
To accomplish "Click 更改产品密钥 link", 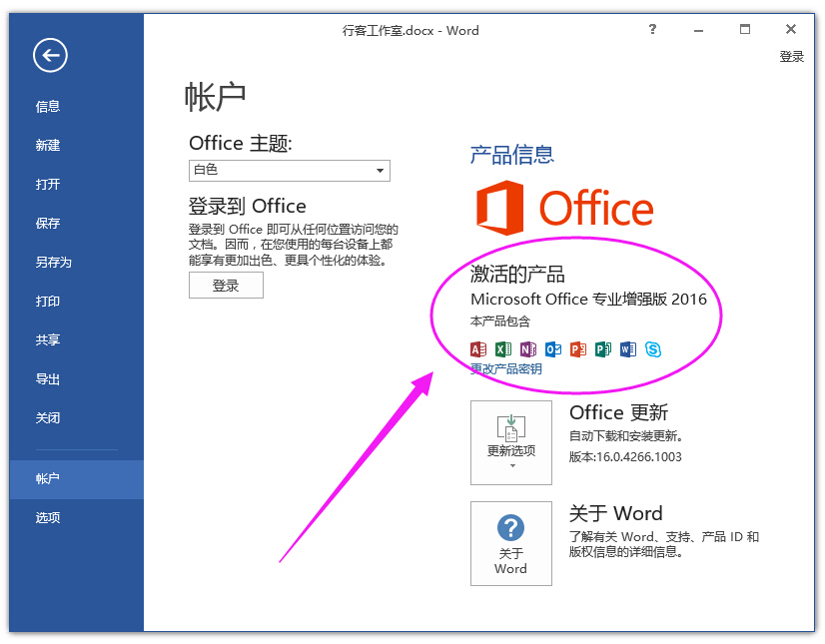I will [x=505, y=368].
